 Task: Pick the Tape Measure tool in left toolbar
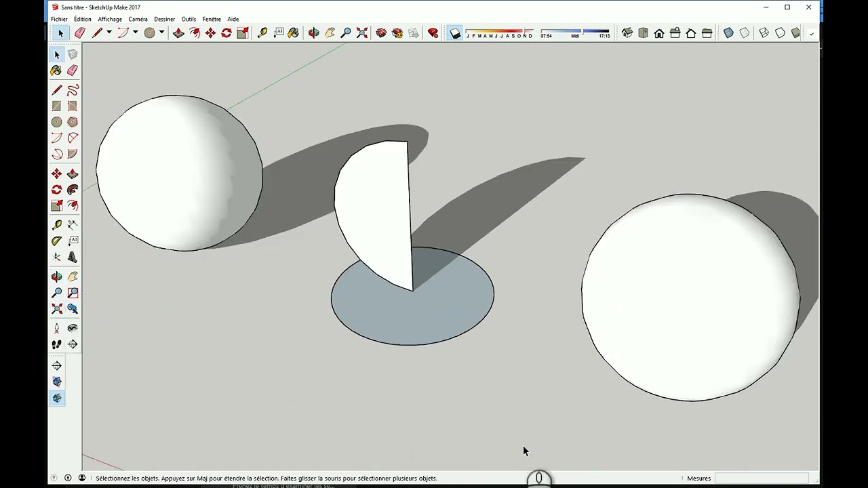click(x=56, y=225)
